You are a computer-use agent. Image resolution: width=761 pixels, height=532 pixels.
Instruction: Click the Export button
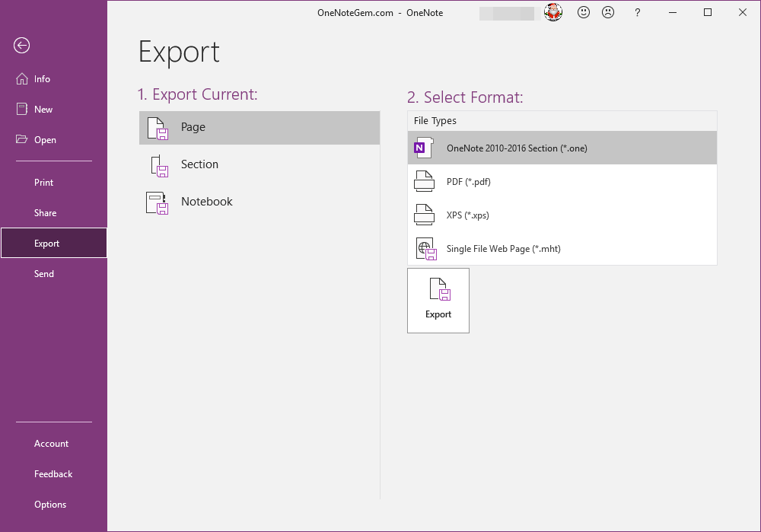(x=438, y=300)
